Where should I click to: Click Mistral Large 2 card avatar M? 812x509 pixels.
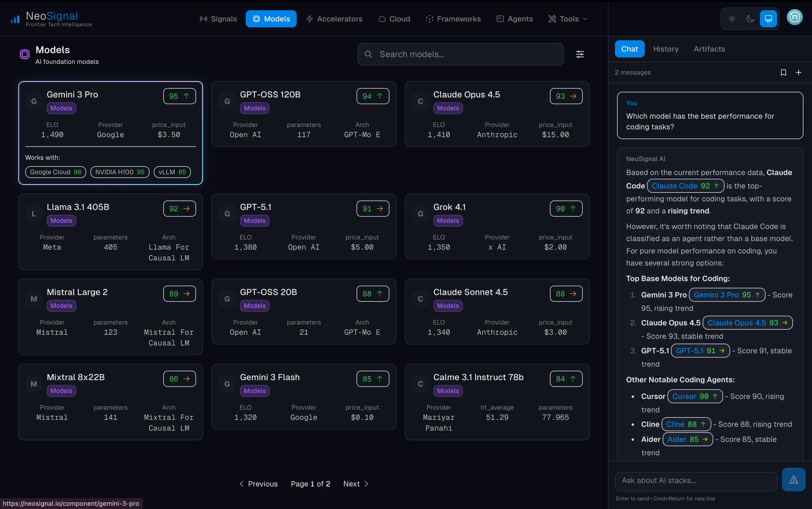[x=34, y=299]
